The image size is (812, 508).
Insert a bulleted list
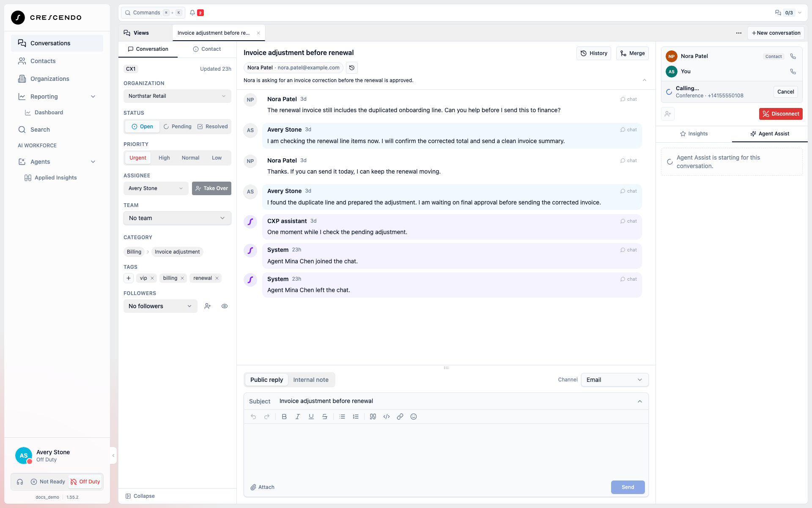[342, 417]
